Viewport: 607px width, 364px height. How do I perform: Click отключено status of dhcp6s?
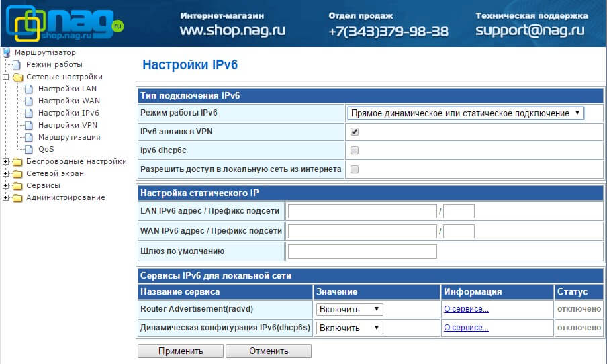coord(579,328)
